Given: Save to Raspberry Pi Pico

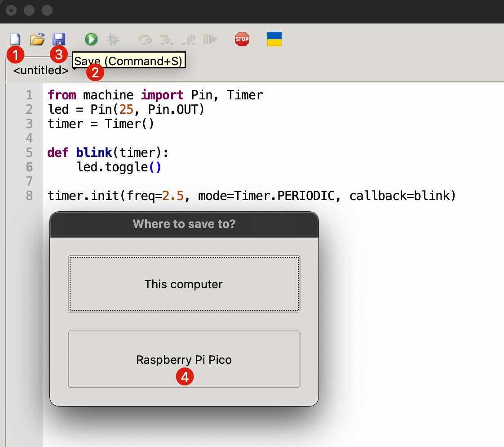Looking at the screenshot, I should point(184,359).
